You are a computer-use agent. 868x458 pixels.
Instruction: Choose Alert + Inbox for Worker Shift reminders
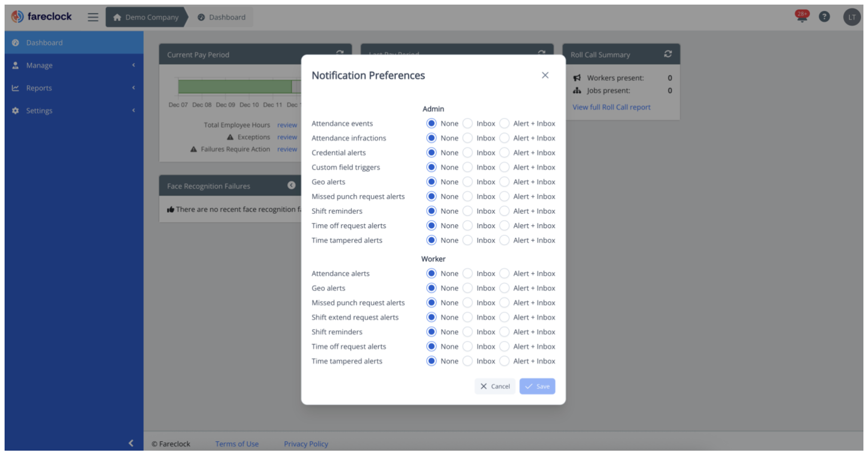click(x=504, y=331)
